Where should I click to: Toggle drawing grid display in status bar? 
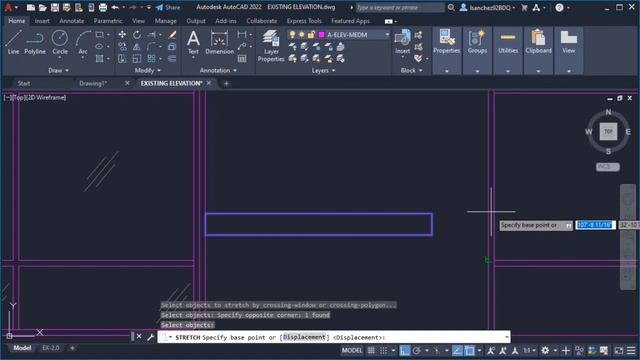(x=371, y=350)
